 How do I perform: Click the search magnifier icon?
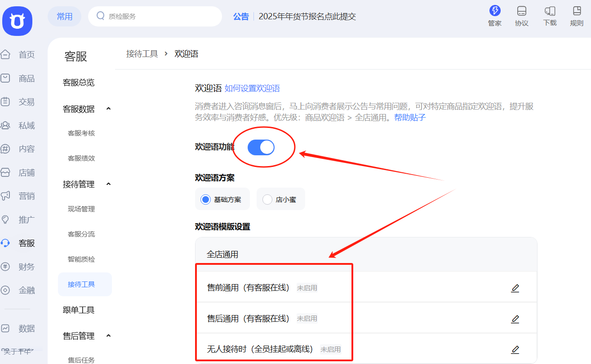[101, 16]
